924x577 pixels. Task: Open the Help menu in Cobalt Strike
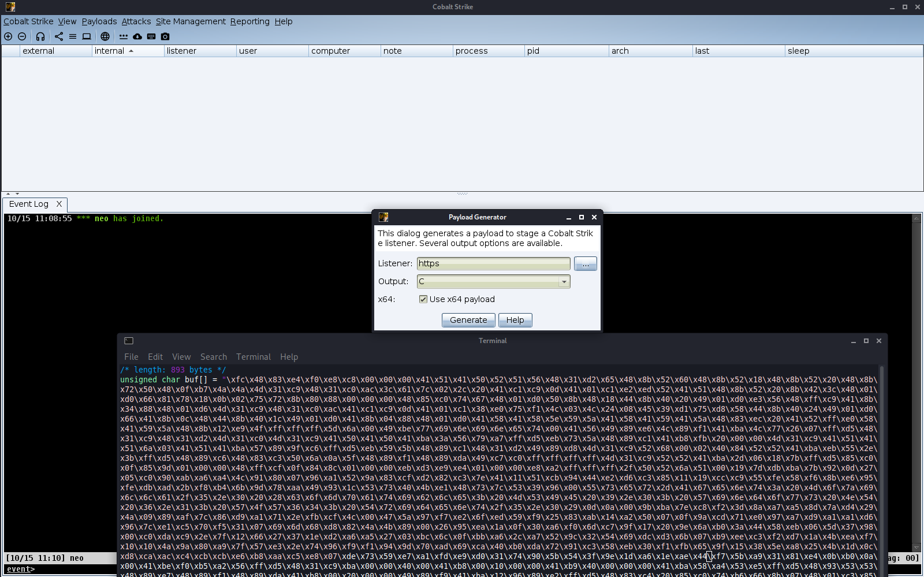[284, 21]
